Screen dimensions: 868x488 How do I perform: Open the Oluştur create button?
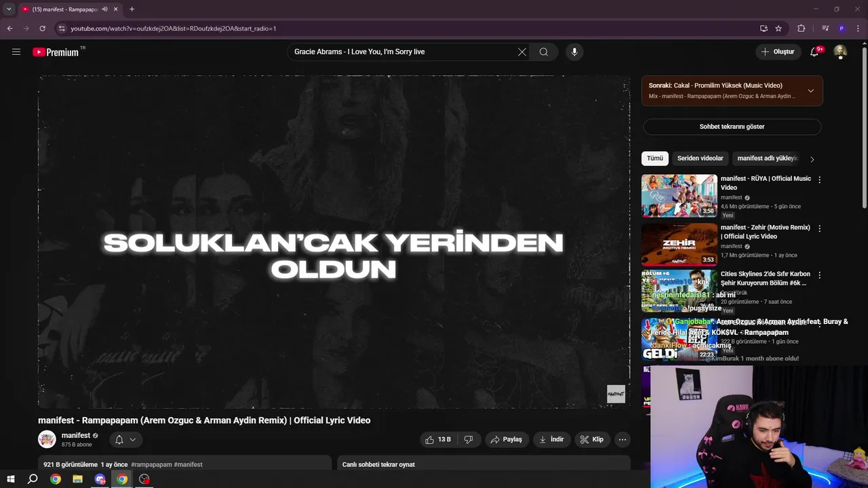tap(777, 52)
